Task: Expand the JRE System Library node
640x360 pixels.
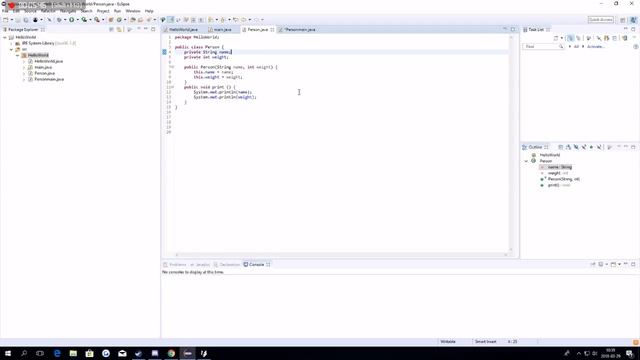Action: (x=11, y=43)
